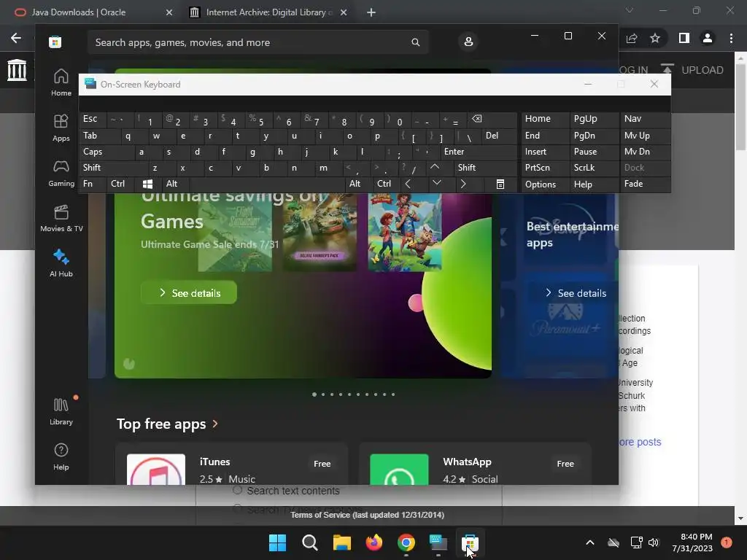Open new Chrome tab

coord(371,12)
